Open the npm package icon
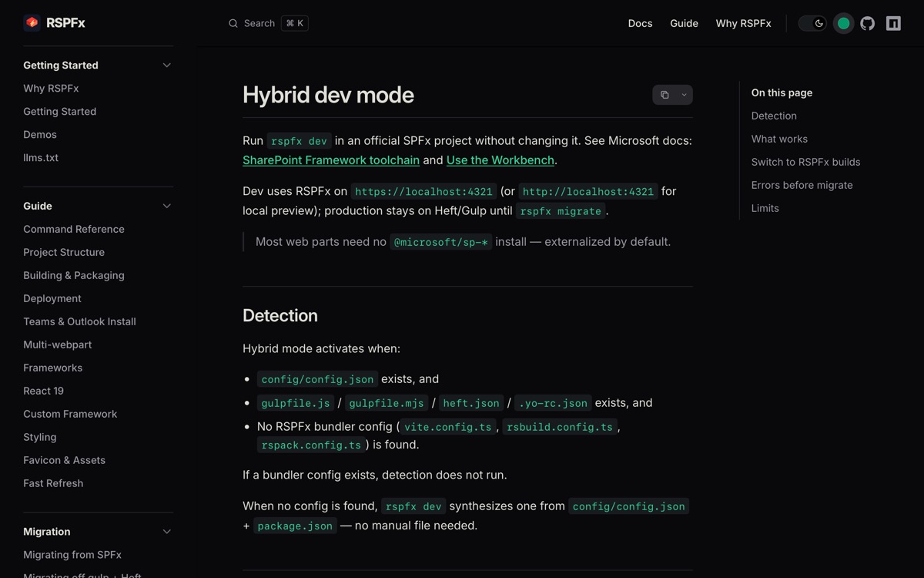Image resolution: width=924 pixels, height=578 pixels. [893, 23]
